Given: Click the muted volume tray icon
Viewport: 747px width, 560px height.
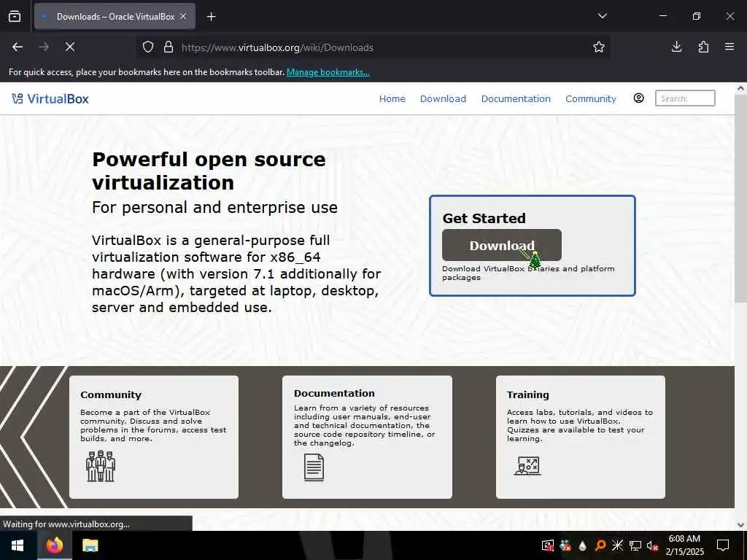Looking at the screenshot, I should (x=653, y=545).
